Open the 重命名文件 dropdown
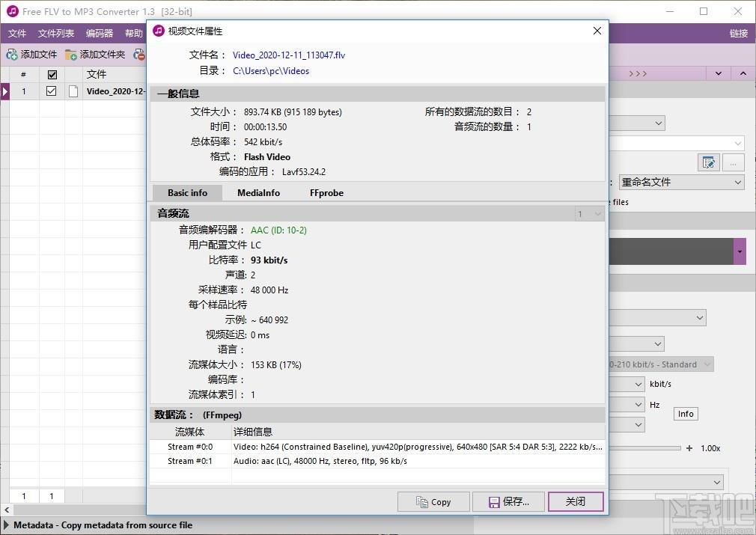 point(681,182)
